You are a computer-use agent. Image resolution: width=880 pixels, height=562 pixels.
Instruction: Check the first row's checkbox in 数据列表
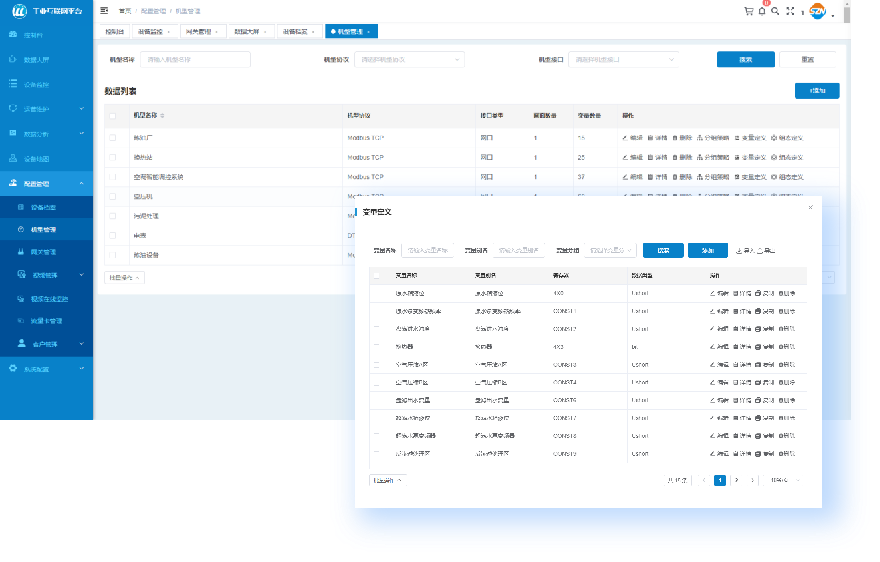[112, 137]
